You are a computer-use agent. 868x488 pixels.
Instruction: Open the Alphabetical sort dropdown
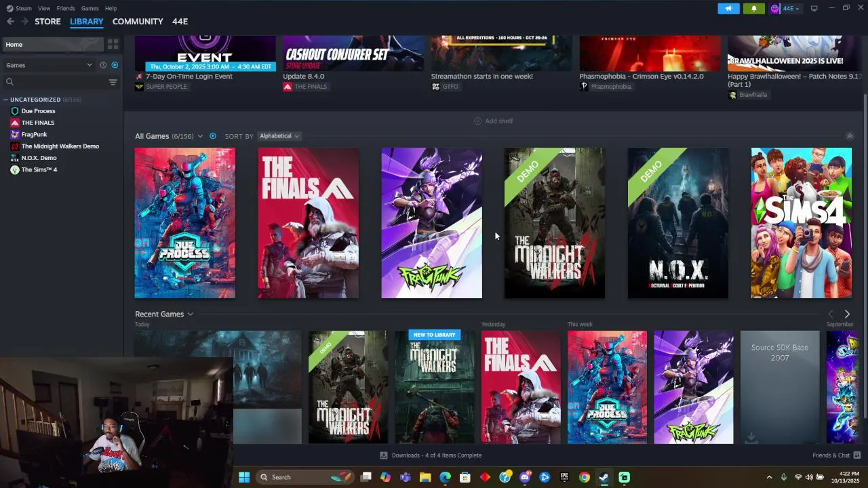coord(279,136)
